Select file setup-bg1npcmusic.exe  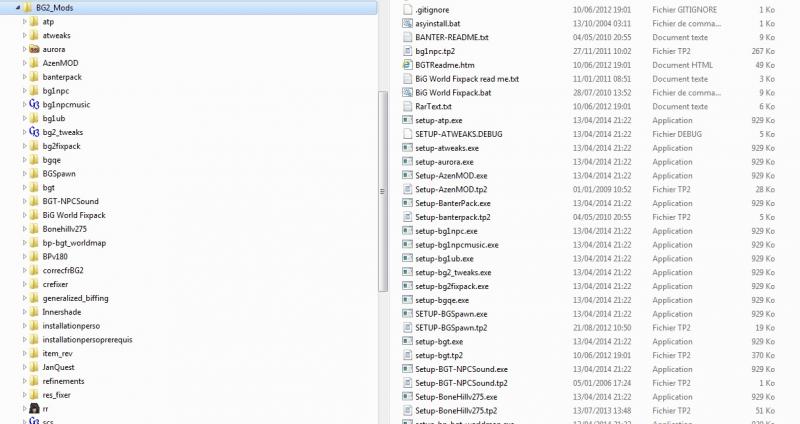coord(457,245)
